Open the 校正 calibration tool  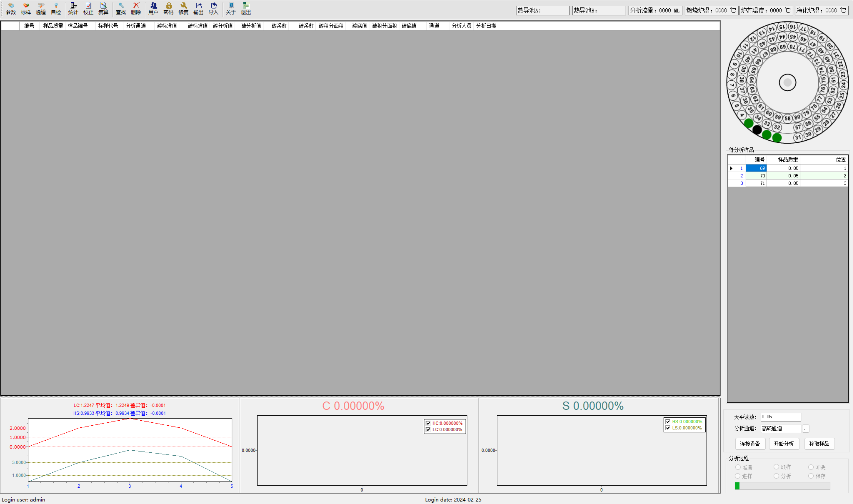click(x=88, y=8)
